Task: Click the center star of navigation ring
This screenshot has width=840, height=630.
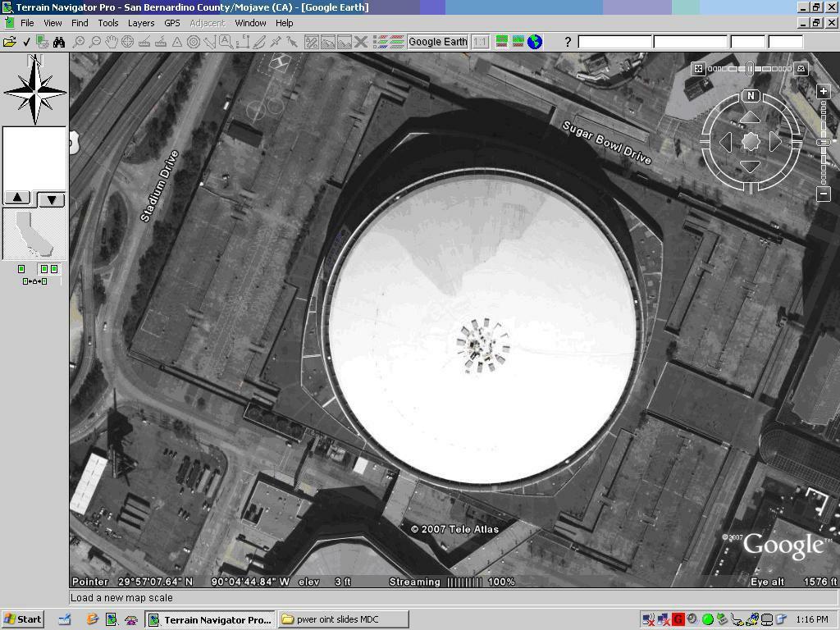Action: (751, 142)
